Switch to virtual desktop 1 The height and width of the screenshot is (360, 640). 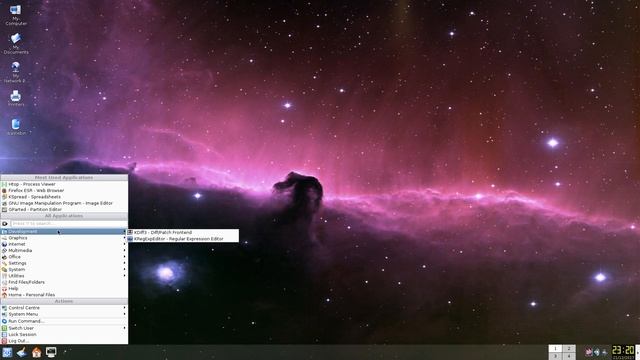pyautogui.click(x=555, y=349)
